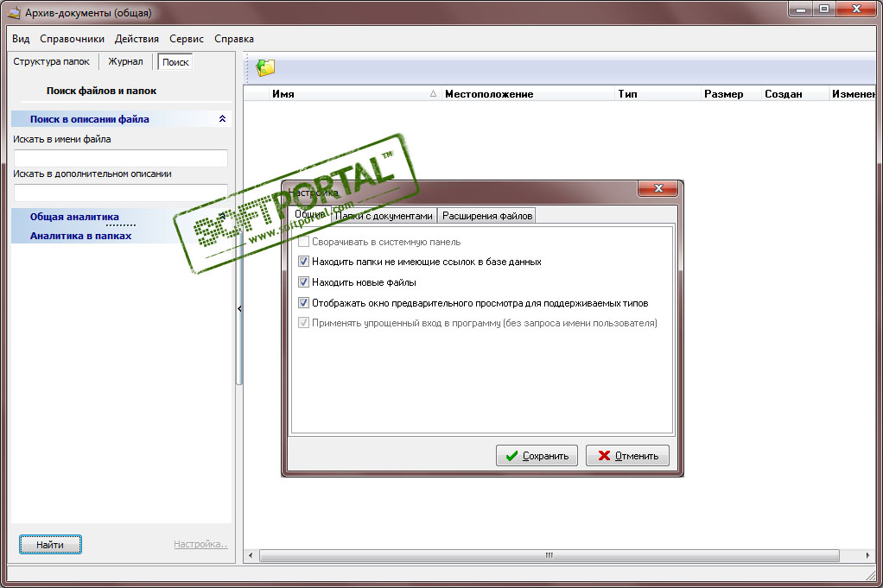883x588 pixels.
Task: Uncheck Находить новые файлы
Action: [303, 281]
